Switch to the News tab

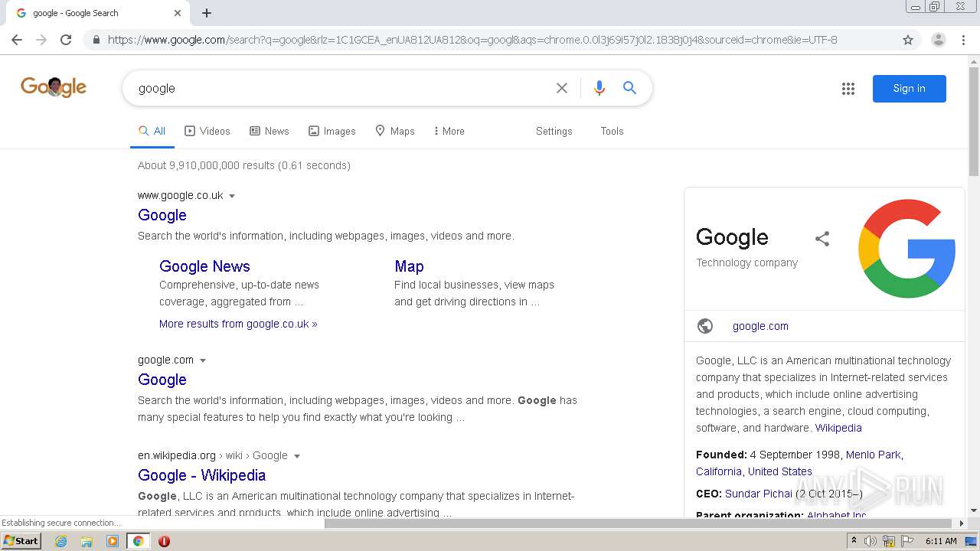tap(269, 131)
